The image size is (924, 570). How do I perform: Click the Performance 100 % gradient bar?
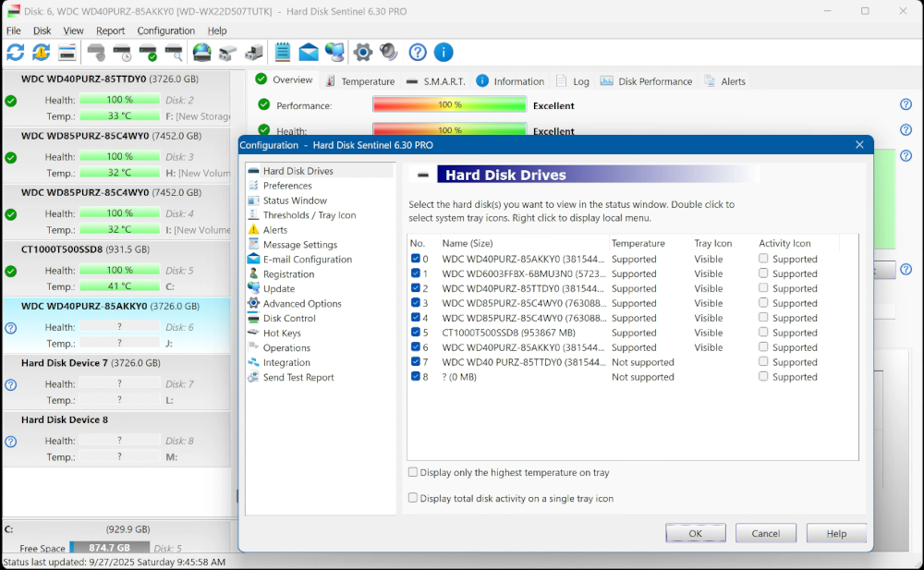[x=450, y=105]
